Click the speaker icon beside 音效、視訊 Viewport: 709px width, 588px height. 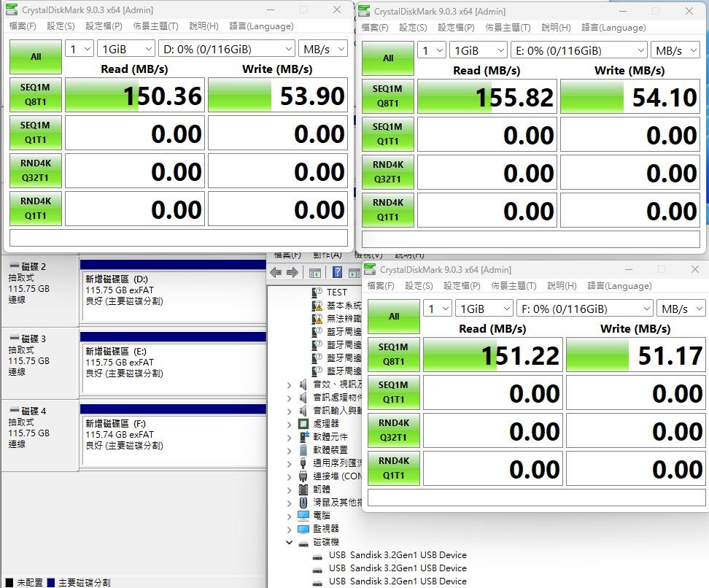pos(303,384)
